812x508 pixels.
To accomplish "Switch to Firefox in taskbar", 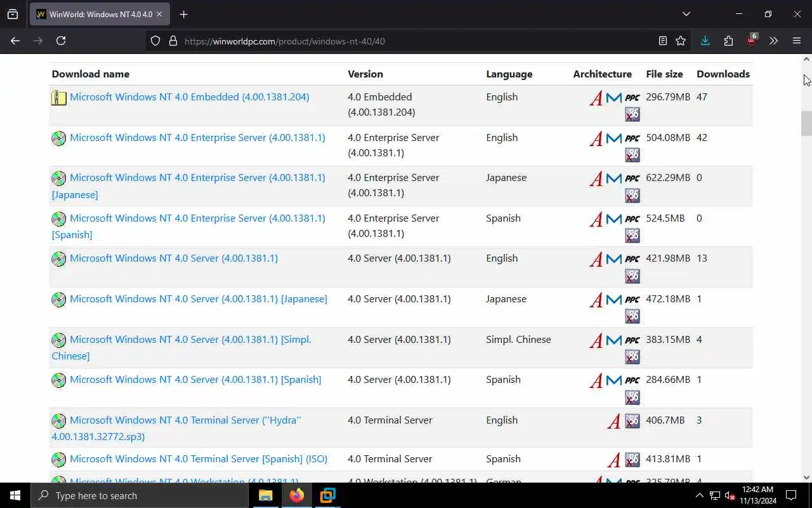I will 297,495.
